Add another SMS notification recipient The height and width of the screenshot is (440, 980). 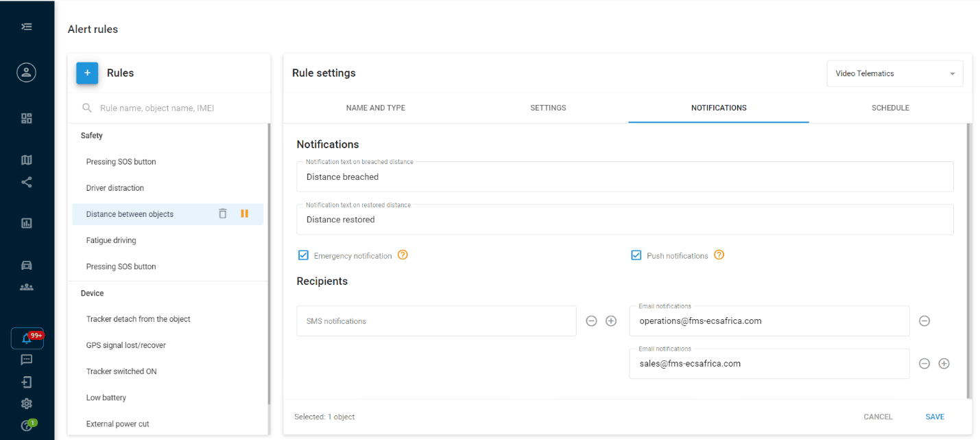click(x=611, y=321)
